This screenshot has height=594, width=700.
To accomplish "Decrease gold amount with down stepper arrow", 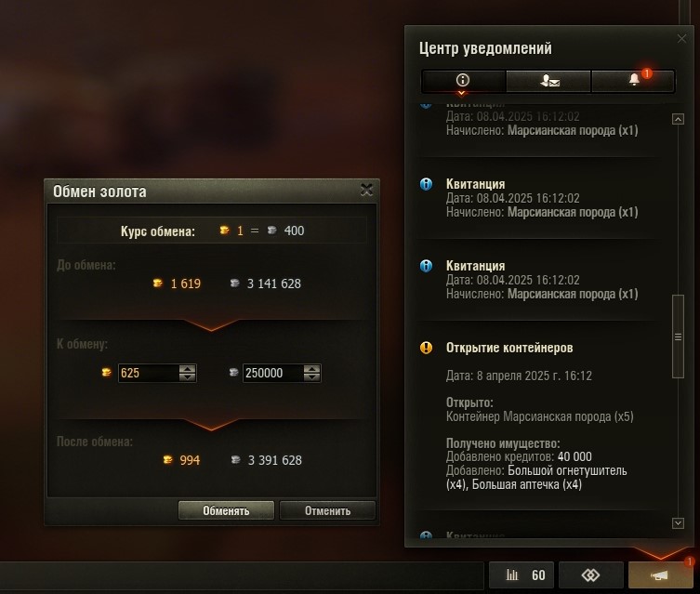I will click(187, 377).
